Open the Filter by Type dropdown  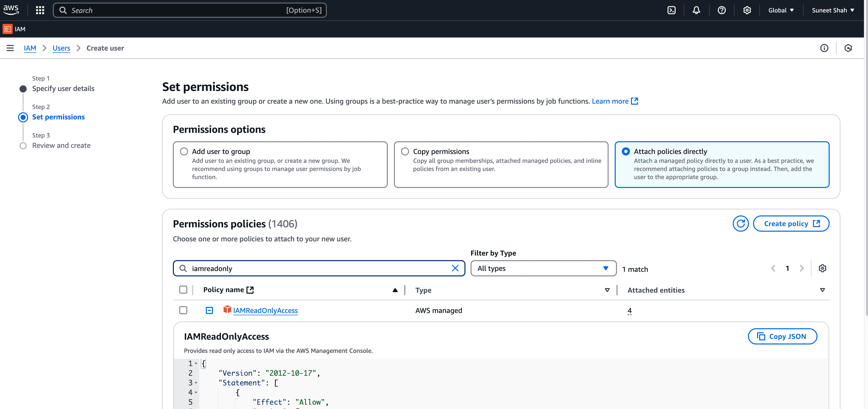(x=543, y=269)
